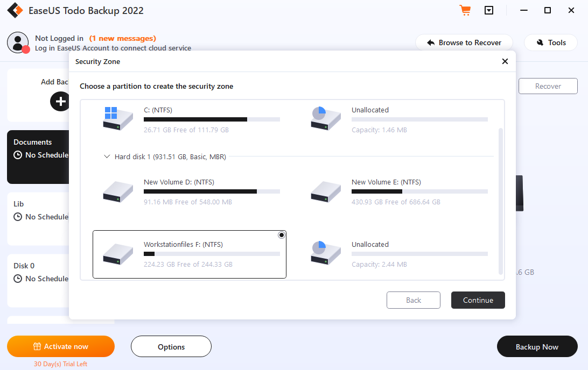Viewport: 588px width, 370px height.
Task: Click the C: drive usage bar
Action: click(x=212, y=119)
